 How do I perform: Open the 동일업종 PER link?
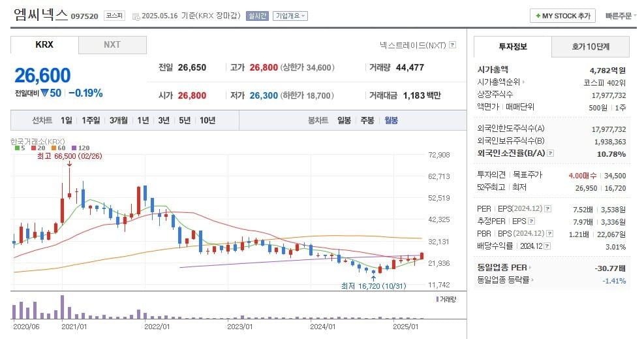coord(504,268)
